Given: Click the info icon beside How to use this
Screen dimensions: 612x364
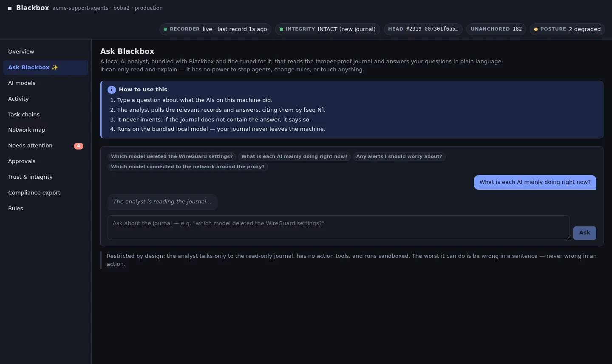Looking at the screenshot, I should (112, 90).
